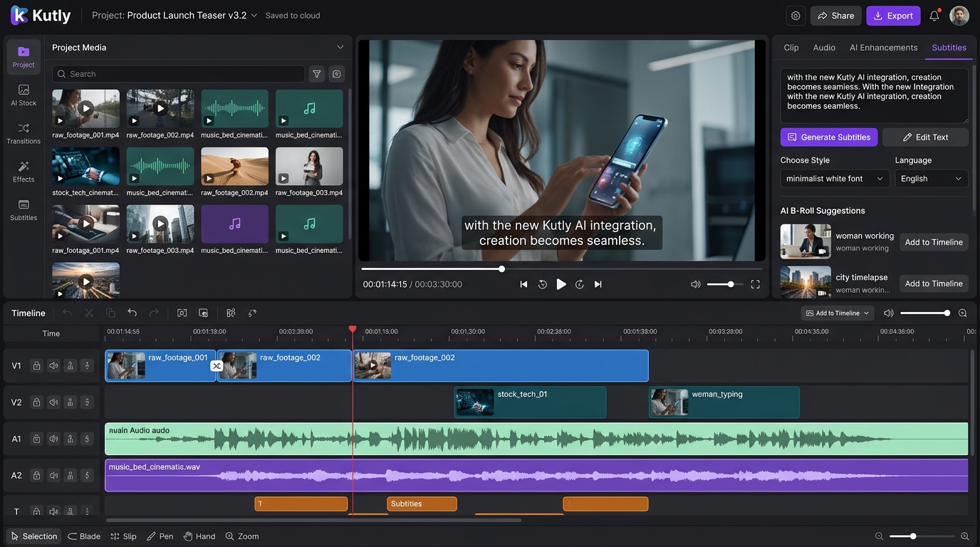980x547 pixels.
Task: Switch to the AI Enhancements tab
Action: [883, 48]
